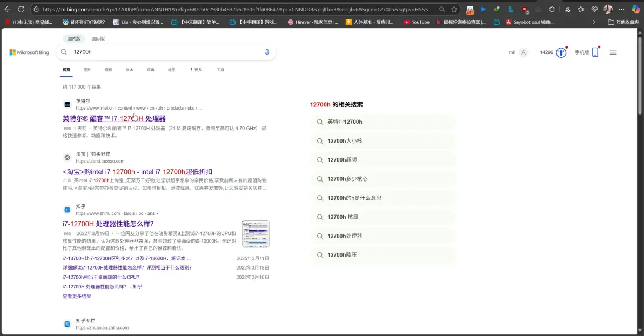The image size is (644, 336).
Task: Search related term 12700h降压
Action: pos(383,255)
